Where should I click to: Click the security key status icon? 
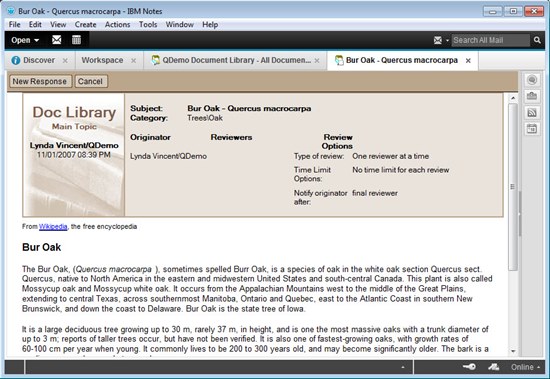(469, 367)
